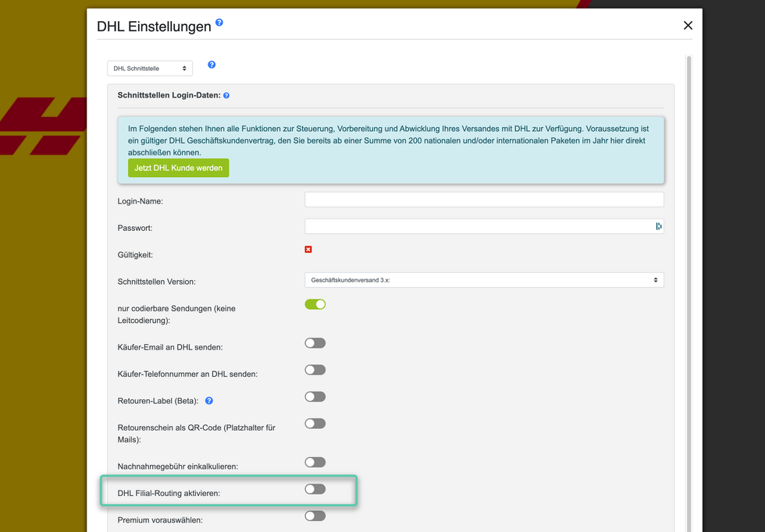Open the DHL Schnittstelle dropdown

[150, 69]
